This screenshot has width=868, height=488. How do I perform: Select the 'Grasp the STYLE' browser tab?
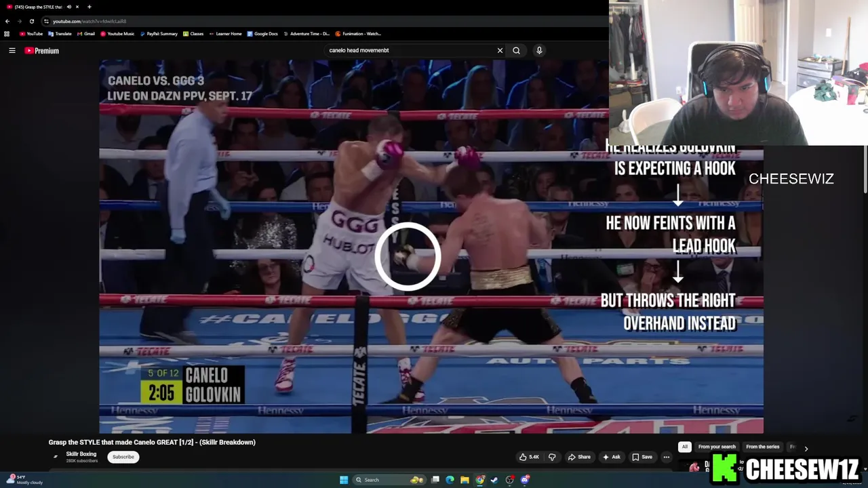37,7
